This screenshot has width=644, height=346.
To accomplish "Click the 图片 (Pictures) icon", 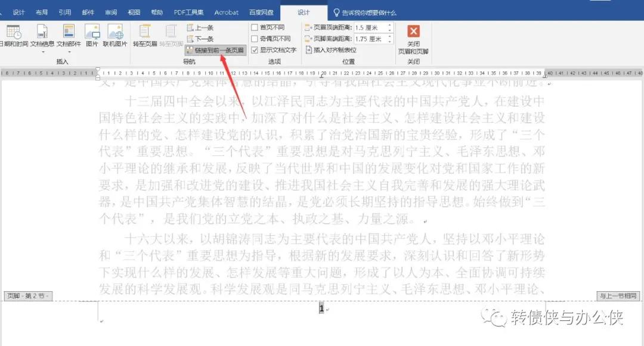I will click(92, 34).
